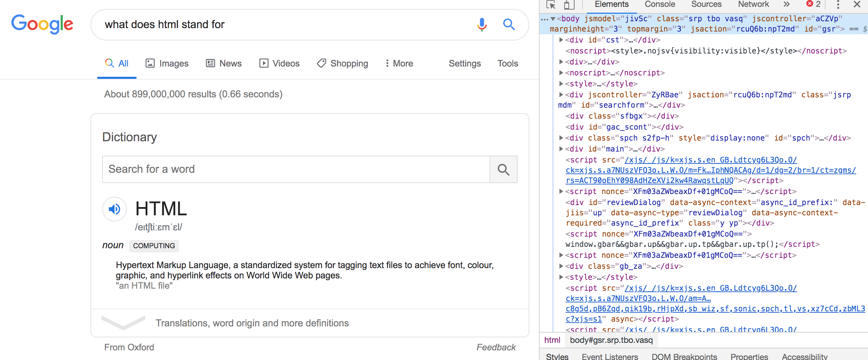Expand the div id="main" node
The width and height of the screenshot is (868, 360).
coord(561,149)
